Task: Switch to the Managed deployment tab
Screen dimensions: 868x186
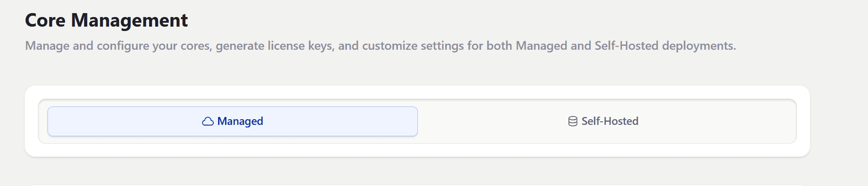Action: pos(232,121)
